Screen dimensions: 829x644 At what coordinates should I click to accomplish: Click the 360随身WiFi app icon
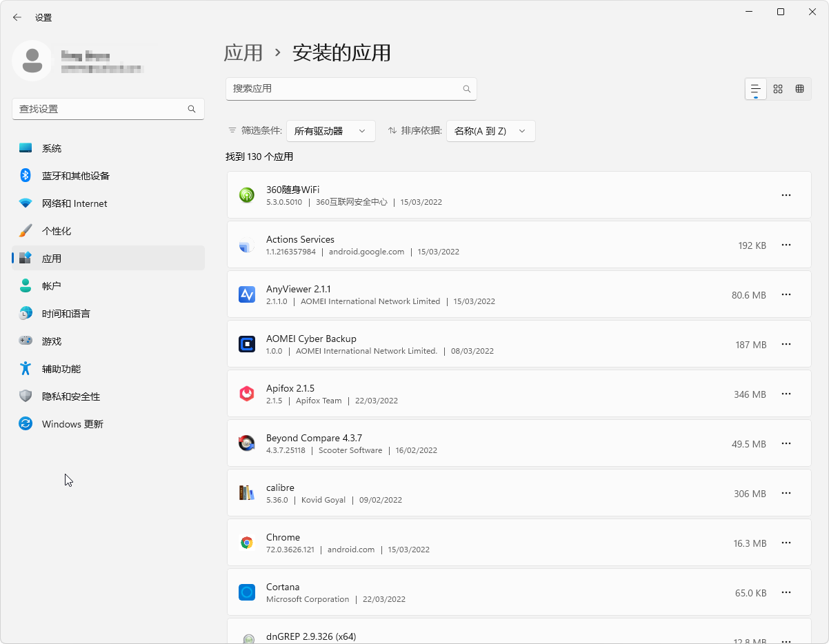pos(247,195)
